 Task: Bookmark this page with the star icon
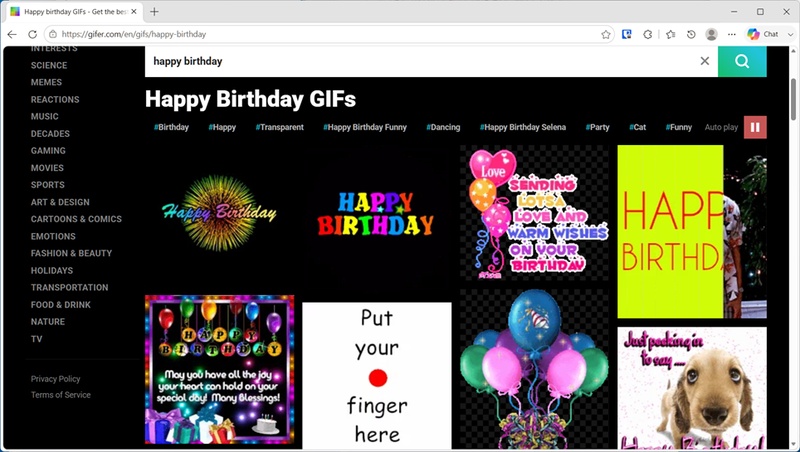coord(606,34)
